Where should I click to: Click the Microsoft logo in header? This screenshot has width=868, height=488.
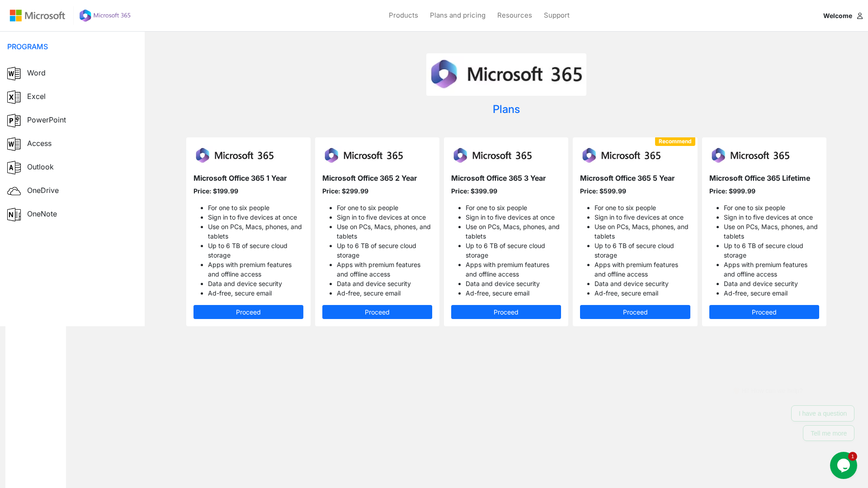tap(38, 15)
